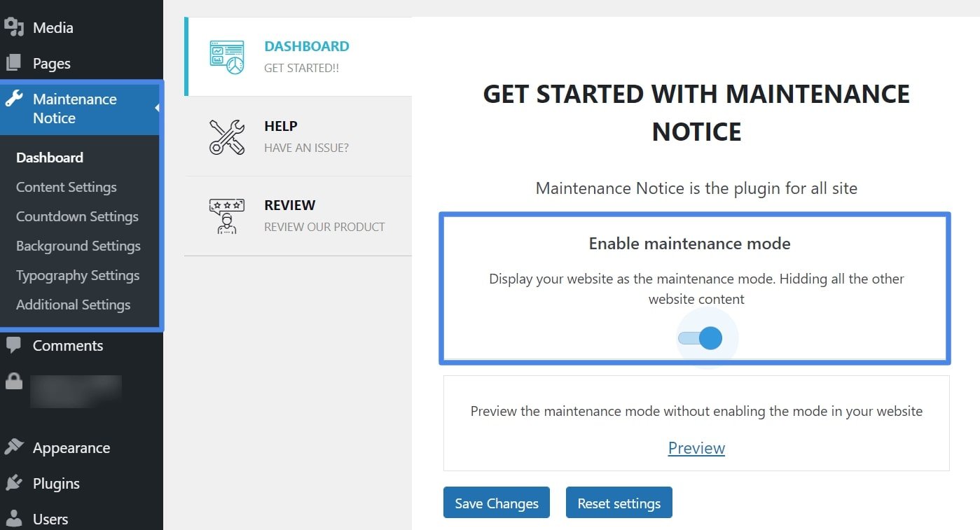Screen dimensions: 980x530
Task: Open the maintenance mode Preview link
Action: click(696, 447)
